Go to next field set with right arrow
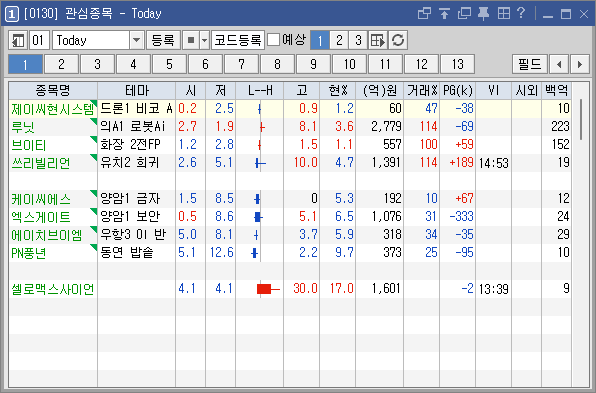596x393 pixels. [x=580, y=64]
